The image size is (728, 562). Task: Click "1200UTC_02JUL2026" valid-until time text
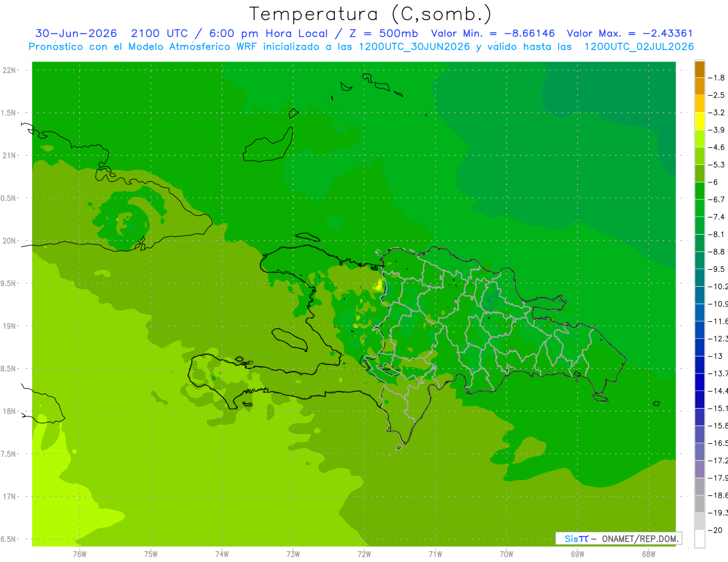pos(639,47)
